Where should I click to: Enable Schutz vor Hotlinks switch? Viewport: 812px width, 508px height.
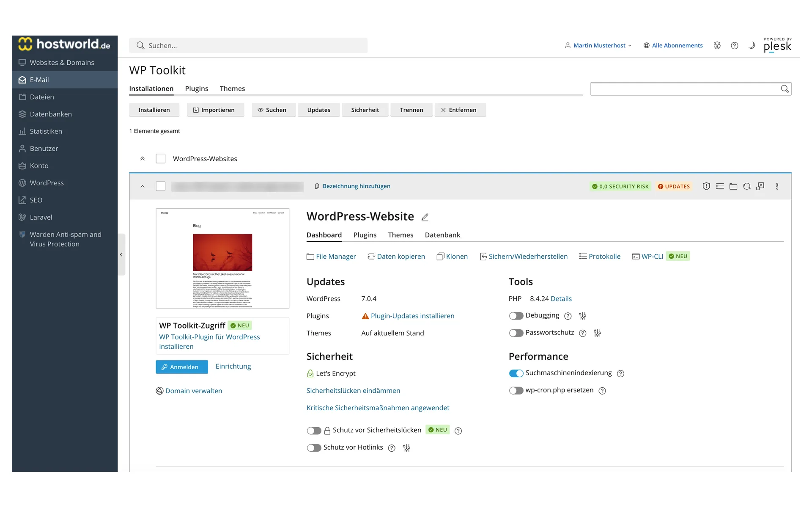pyautogui.click(x=314, y=448)
